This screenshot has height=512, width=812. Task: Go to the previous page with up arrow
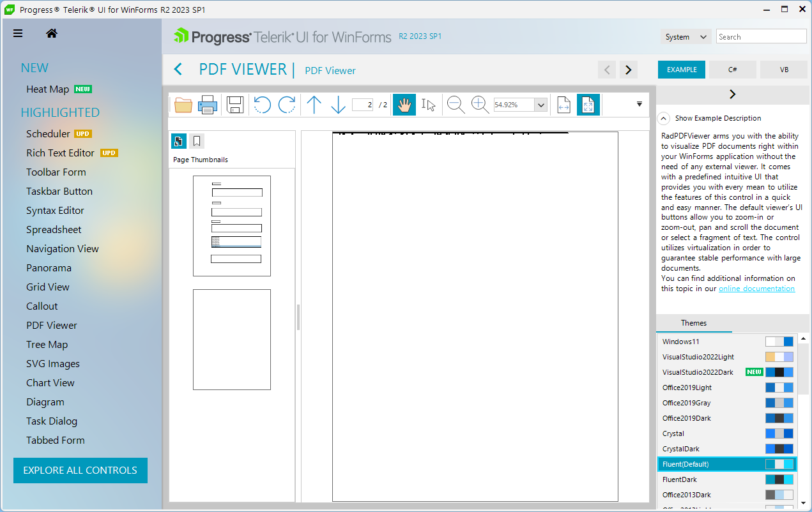click(x=314, y=104)
